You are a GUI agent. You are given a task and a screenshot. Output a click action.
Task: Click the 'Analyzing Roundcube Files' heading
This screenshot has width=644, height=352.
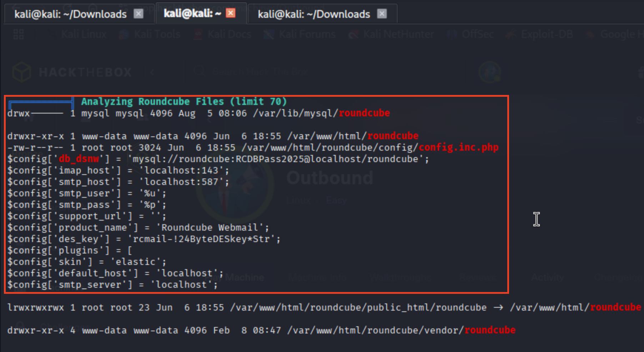click(184, 102)
